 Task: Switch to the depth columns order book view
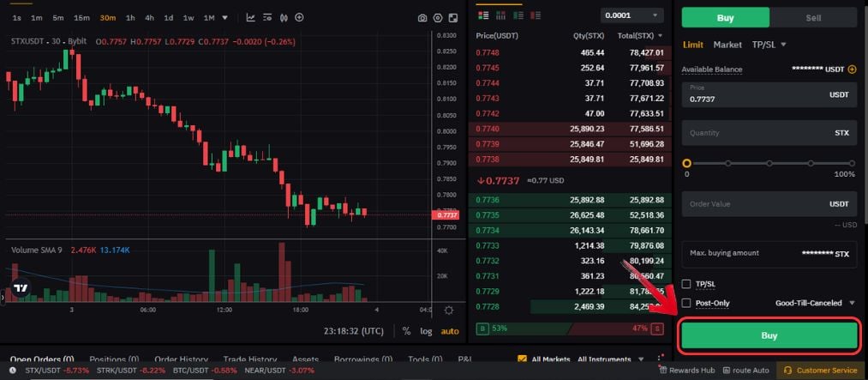point(501,15)
